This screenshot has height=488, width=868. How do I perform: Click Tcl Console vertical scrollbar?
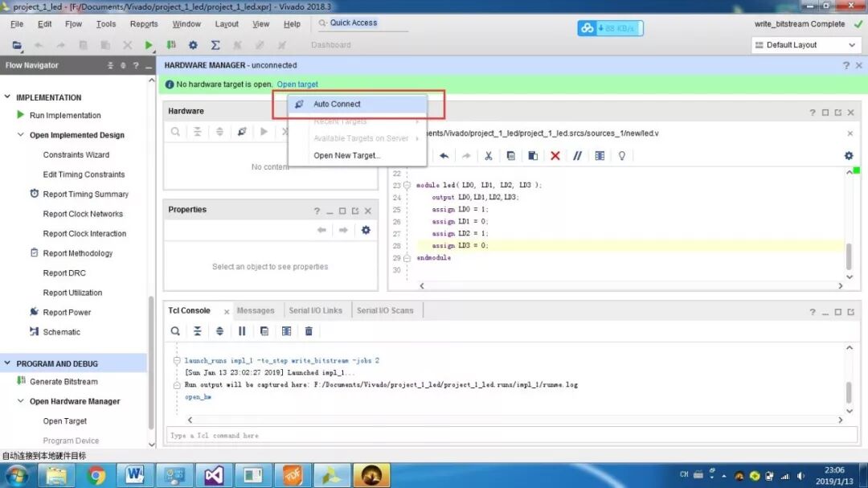[849, 392]
